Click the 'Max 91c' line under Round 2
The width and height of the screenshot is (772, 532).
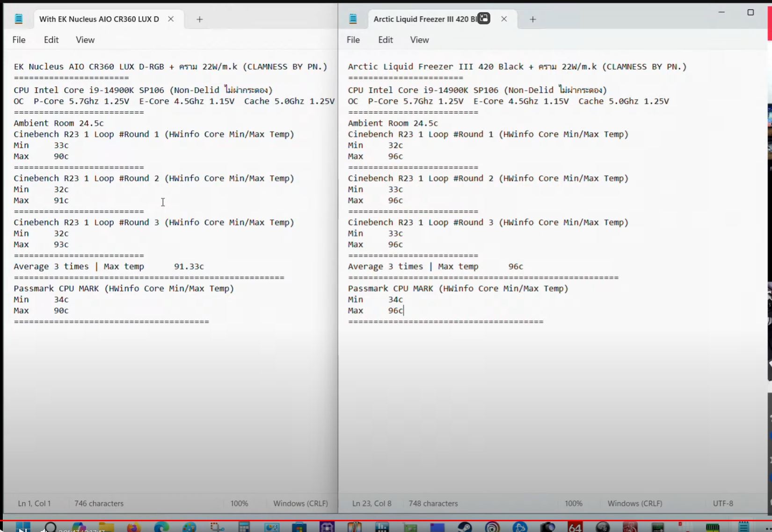41,201
